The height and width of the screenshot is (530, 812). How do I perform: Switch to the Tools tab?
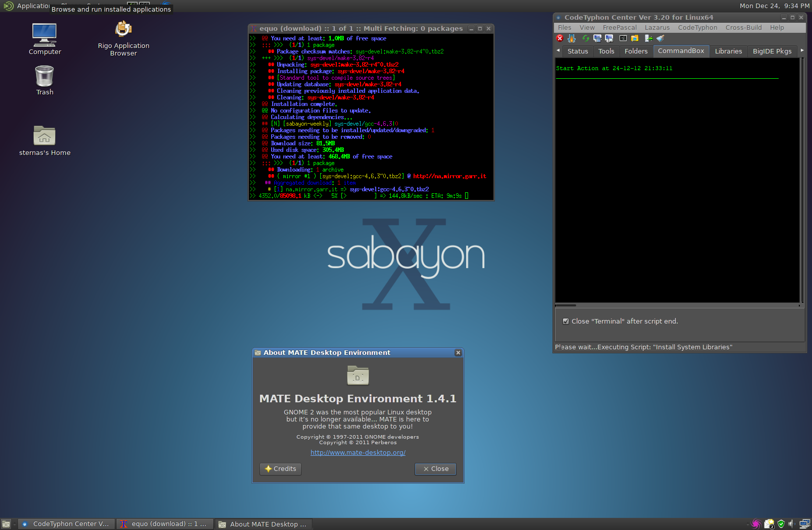[x=606, y=51]
